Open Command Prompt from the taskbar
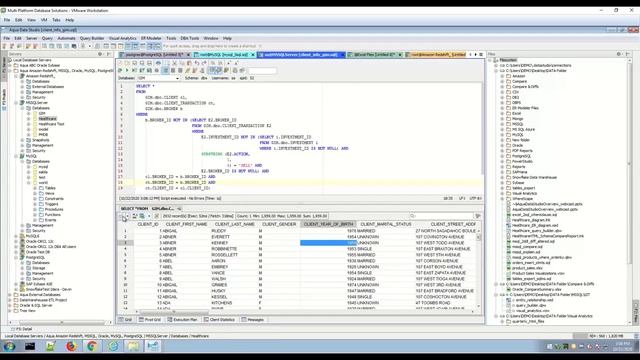The height and width of the screenshot is (360, 640). pyautogui.click(x=30, y=347)
